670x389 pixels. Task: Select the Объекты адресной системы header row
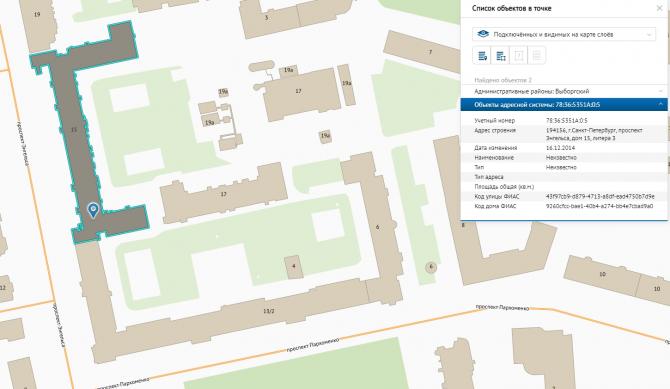click(x=564, y=104)
